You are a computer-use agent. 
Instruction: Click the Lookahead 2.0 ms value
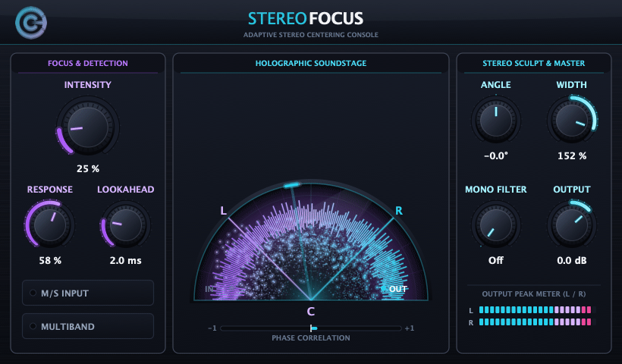(125, 261)
